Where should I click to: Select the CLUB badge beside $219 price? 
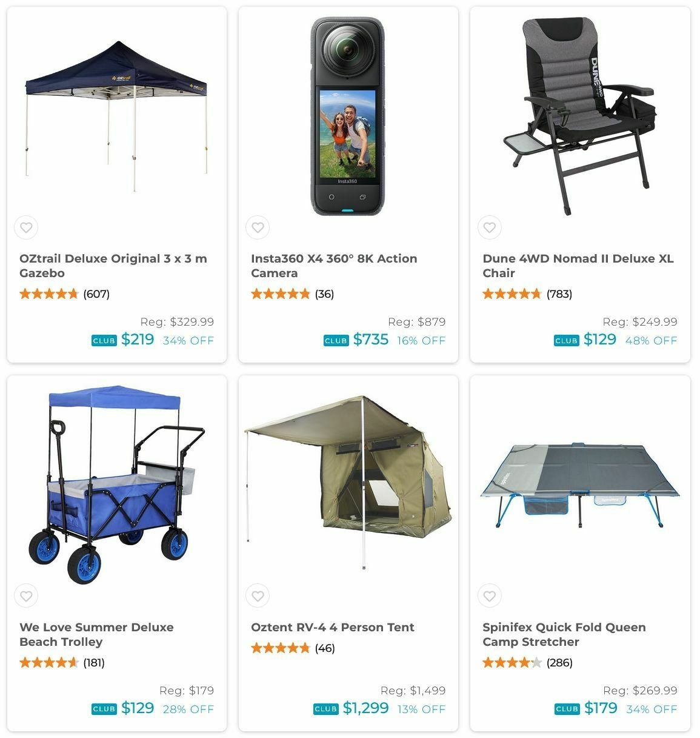[x=104, y=341]
